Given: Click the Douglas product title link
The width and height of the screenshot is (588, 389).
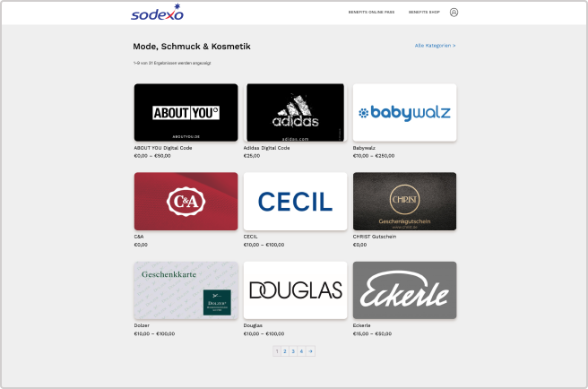Looking at the screenshot, I should click(x=253, y=325).
